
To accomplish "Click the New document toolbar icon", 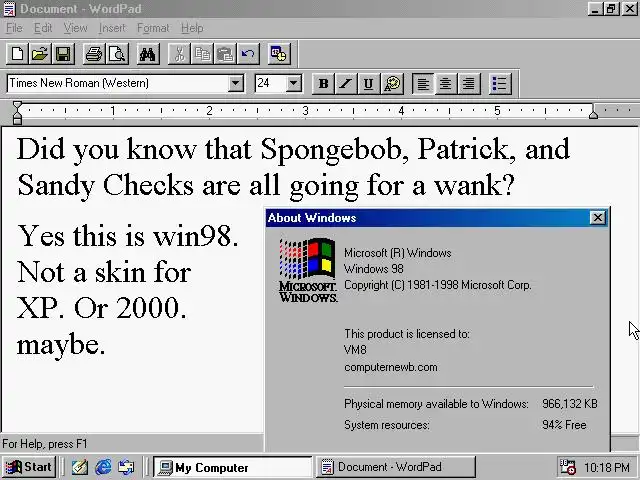I will click(18, 53).
